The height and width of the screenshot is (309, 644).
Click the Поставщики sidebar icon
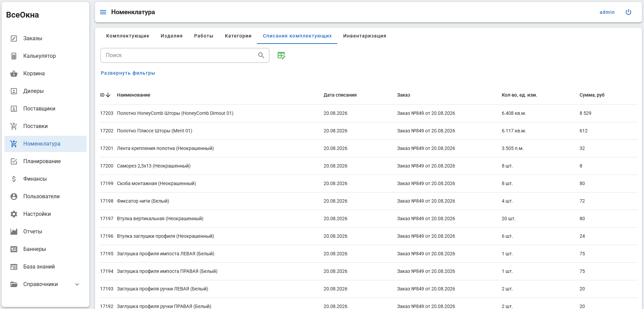[14, 109]
